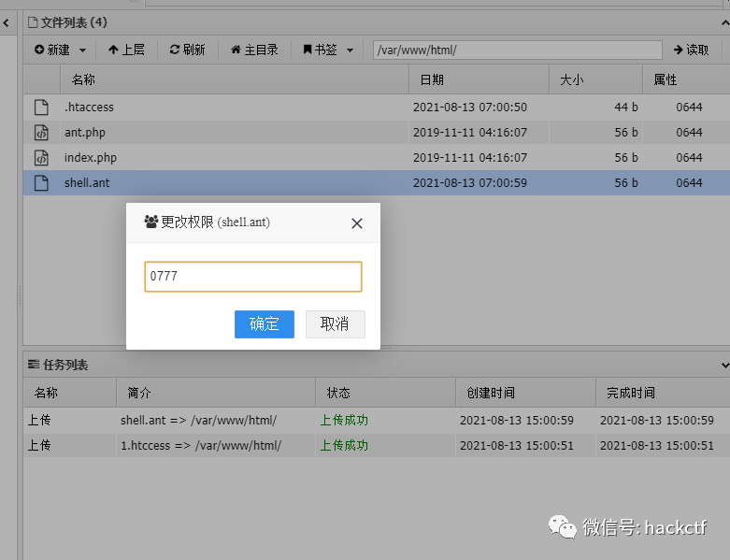Viewport: 730px width, 560px height.
Task: Click the plus icon for 新建
Action: 39,50
